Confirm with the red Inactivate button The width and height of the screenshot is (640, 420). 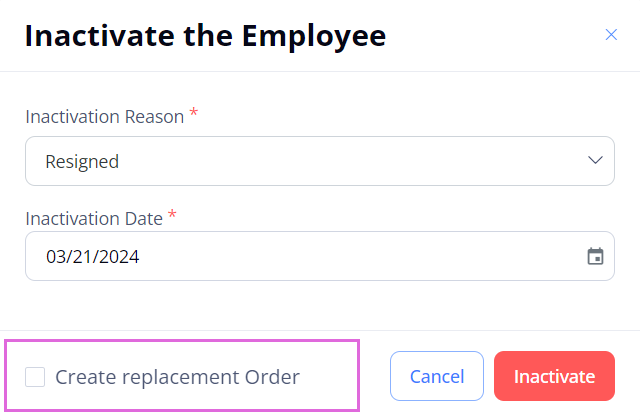click(x=554, y=376)
